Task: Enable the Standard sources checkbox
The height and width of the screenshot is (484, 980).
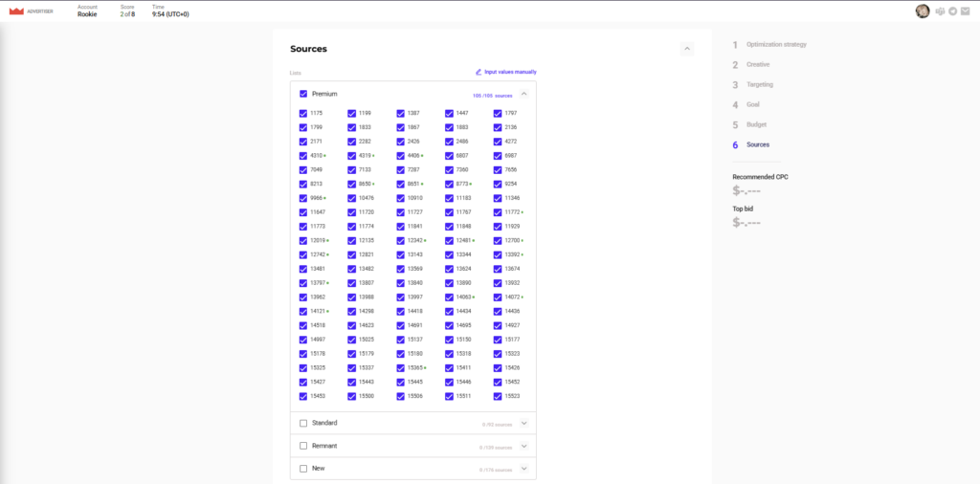Action: point(303,423)
